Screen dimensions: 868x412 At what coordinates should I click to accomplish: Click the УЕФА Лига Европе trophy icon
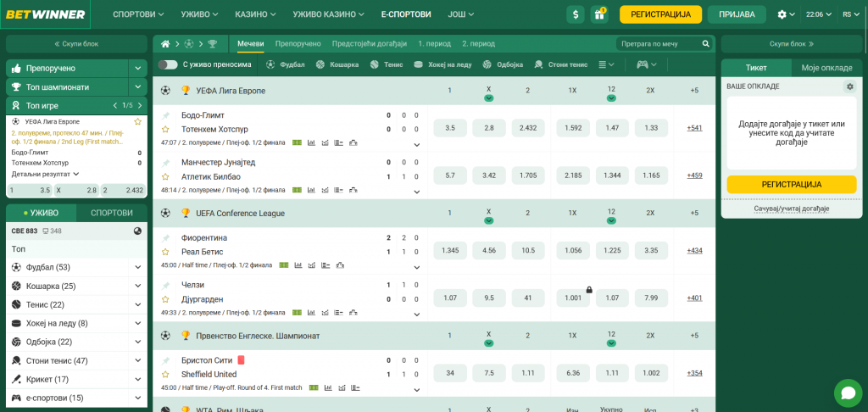tap(186, 90)
